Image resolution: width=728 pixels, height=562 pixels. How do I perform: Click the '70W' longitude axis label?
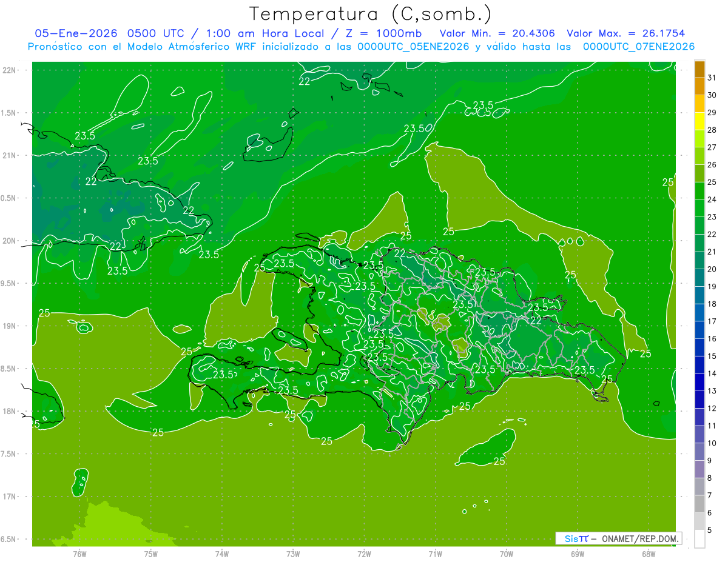(x=506, y=554)
